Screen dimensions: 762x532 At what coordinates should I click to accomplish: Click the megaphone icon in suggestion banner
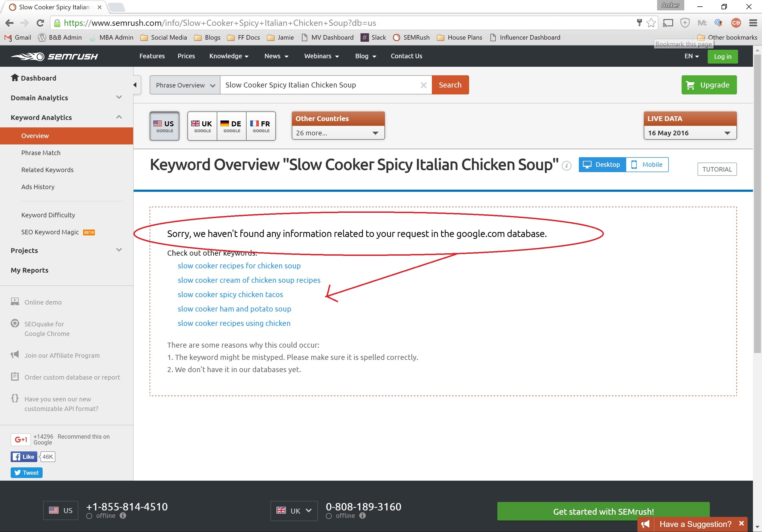pos(645,524)
